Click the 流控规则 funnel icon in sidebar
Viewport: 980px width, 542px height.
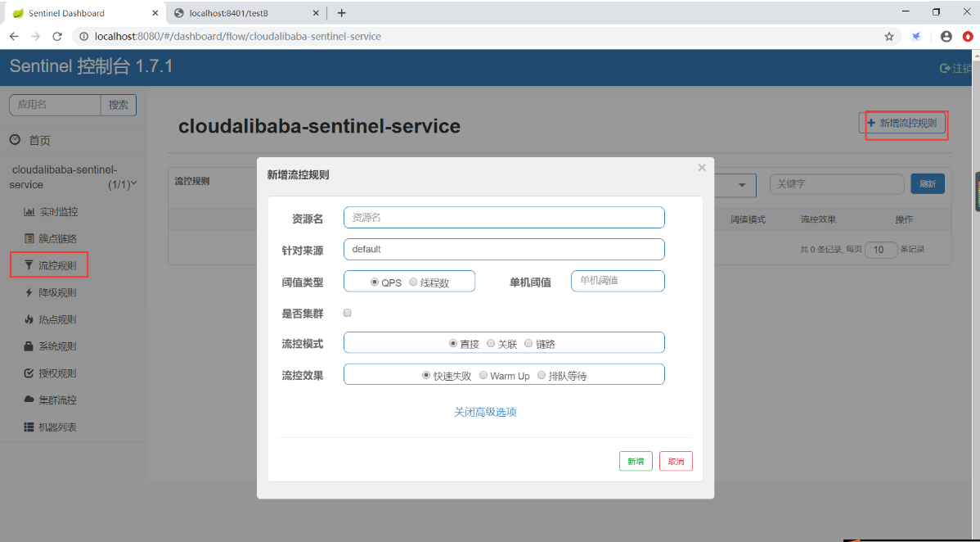pos(29,266)
